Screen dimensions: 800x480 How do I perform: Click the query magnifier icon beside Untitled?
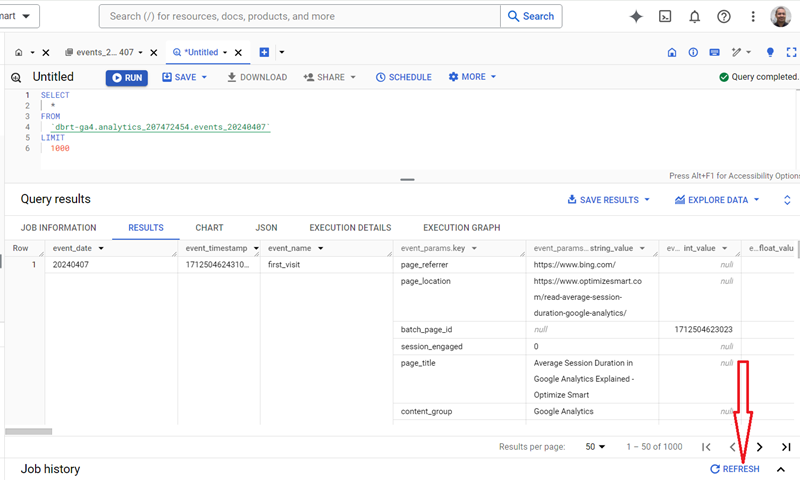click(16, 77)
